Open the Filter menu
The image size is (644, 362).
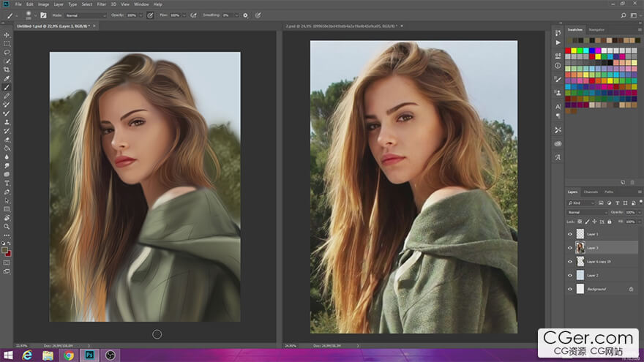102,4
